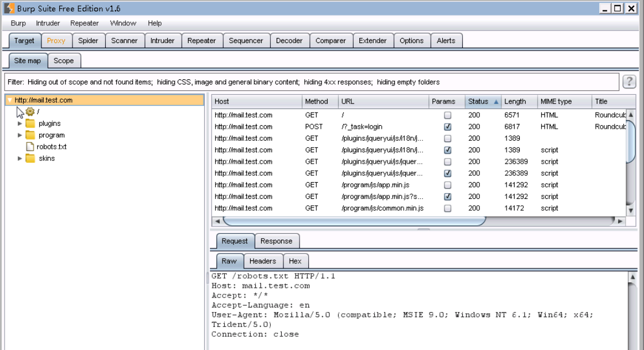Select the Request tab
Viewport: 644px width, 350px height.
[x=235, y=241]
